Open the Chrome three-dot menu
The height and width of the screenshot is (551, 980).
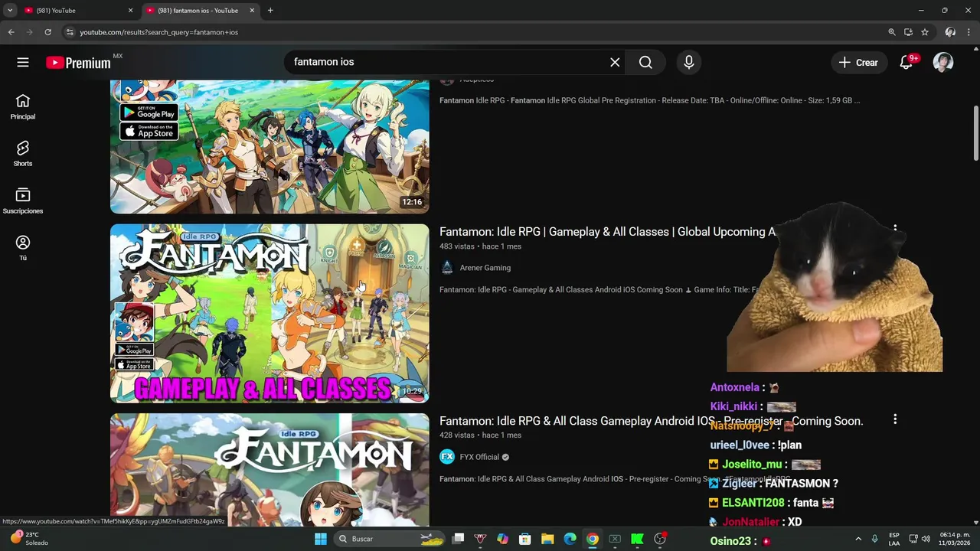(969, 32)
